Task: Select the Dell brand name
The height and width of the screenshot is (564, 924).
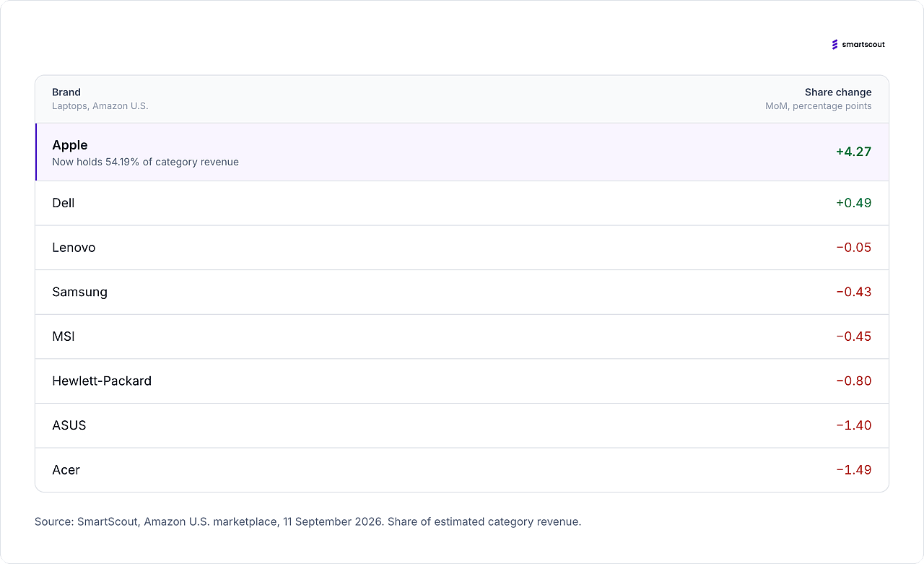Action: pos(64,203)
